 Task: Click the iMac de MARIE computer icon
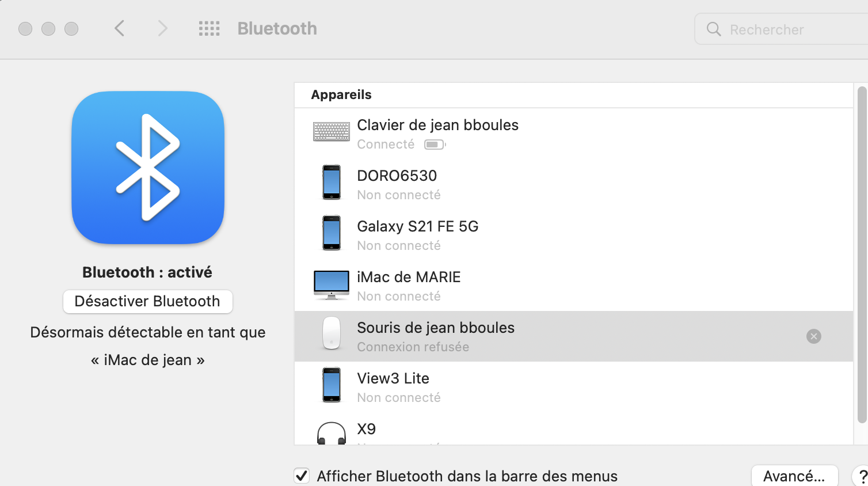tap(331, 284)
